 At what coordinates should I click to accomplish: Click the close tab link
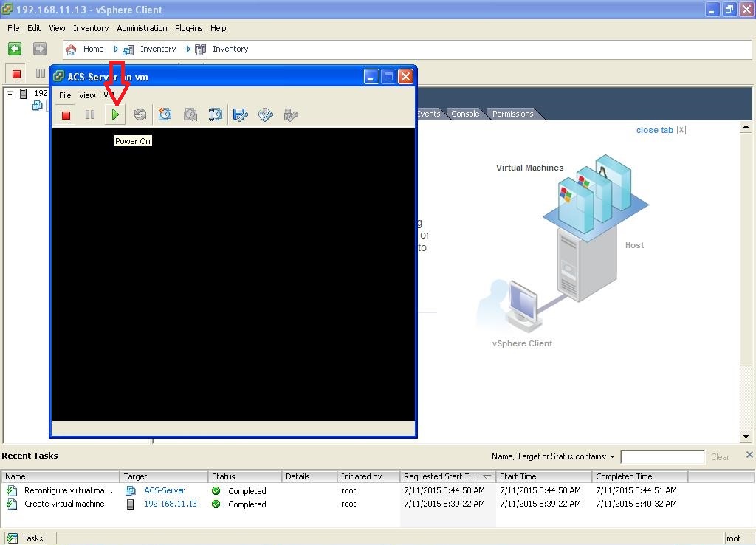click(655, 130)
